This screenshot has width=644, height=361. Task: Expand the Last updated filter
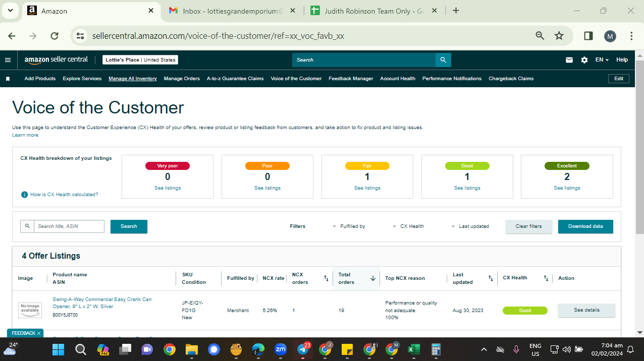click(470, 226)
